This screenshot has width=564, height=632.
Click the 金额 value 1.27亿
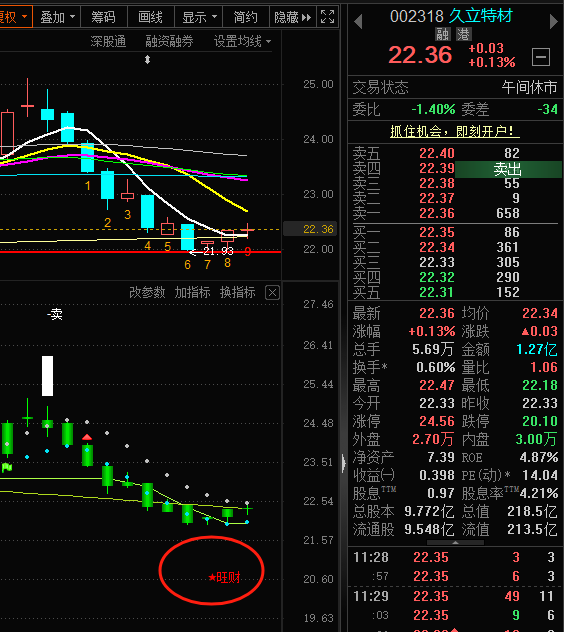point(537,349)
